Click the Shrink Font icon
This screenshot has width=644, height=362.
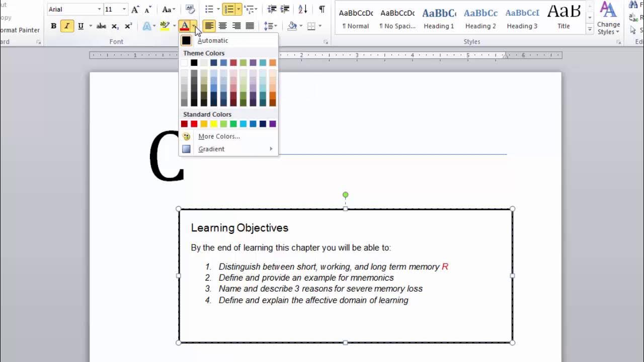coord(147,10)
